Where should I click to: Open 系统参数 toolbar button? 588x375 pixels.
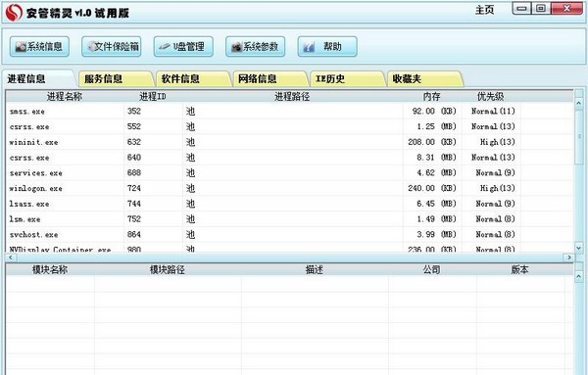[256, 46]
